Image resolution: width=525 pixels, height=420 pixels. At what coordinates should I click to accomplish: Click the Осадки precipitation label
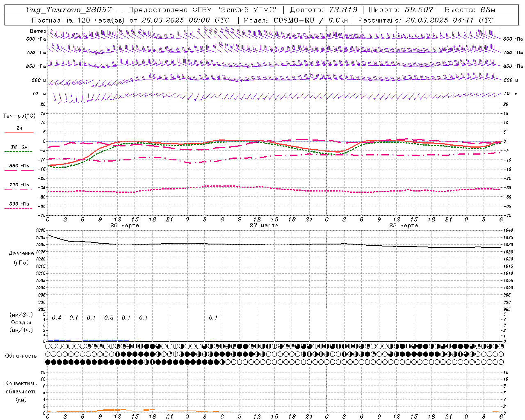(x=21, y=322)
